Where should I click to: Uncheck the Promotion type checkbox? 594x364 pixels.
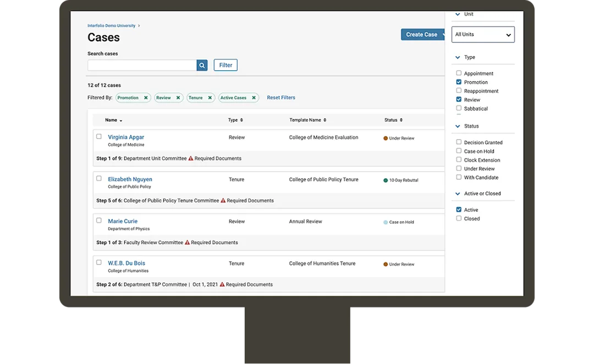point(459,82)
